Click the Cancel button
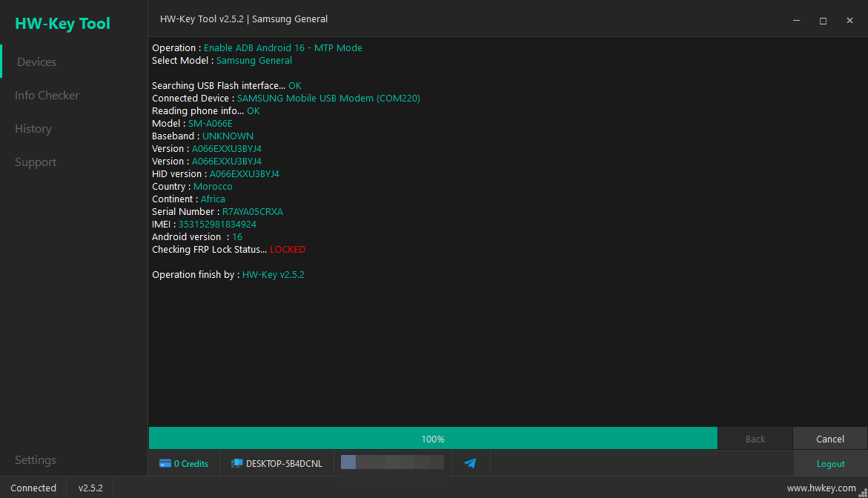 pos(829,439)
